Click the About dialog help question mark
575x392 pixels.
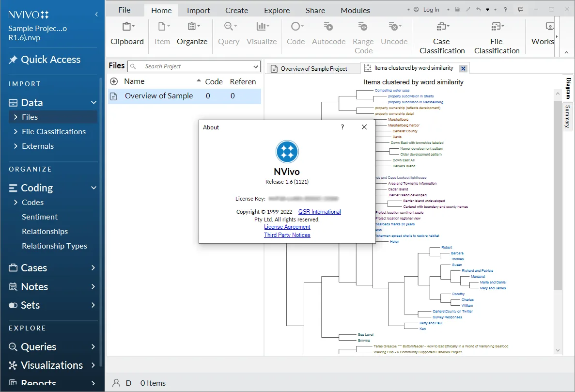(342, 127)
